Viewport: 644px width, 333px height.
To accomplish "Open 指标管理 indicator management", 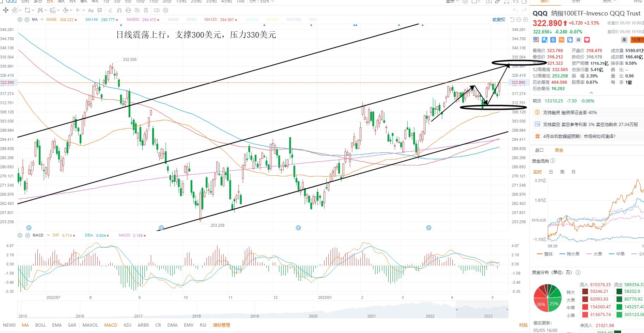I will [x=221, y=325].
